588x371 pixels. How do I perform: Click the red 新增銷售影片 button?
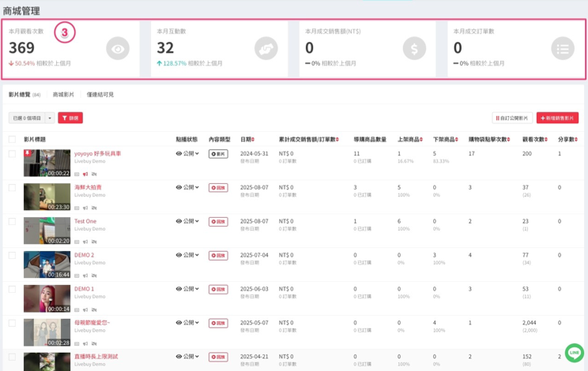(x=557, y=118)
